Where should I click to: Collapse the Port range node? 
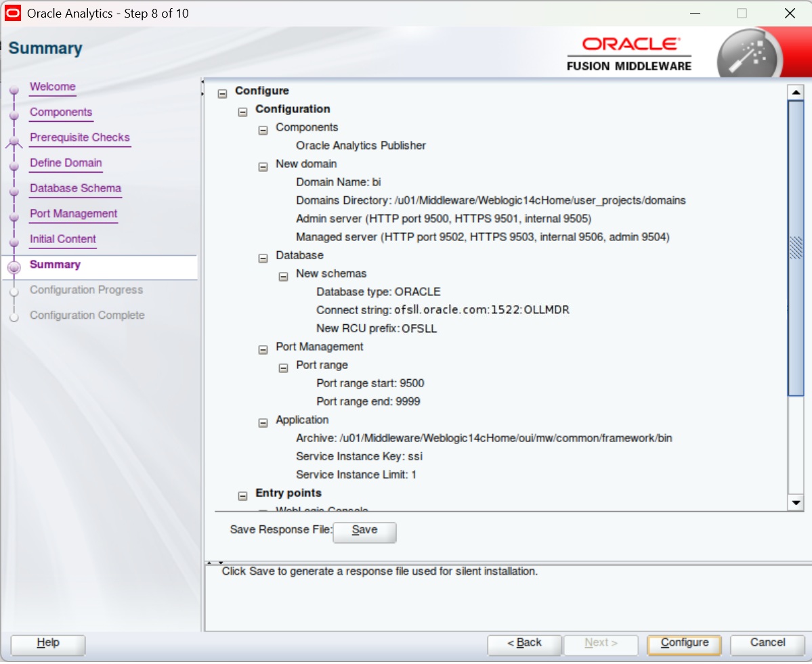(283, 368)
